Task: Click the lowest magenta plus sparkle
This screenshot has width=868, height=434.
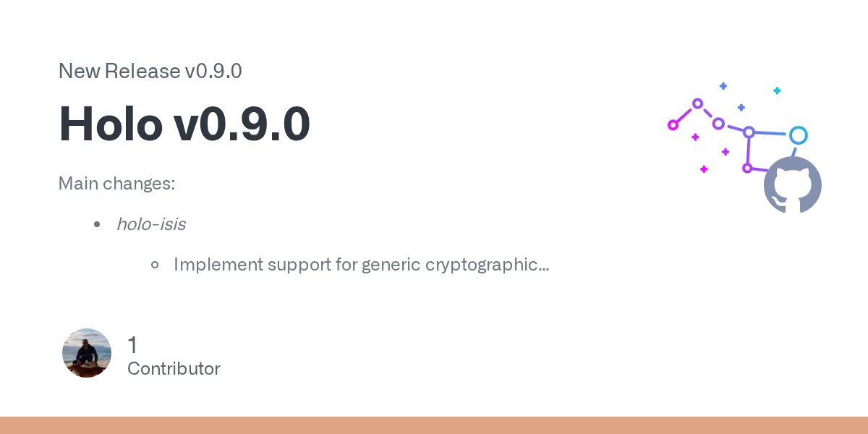Action: click(x=703, y=169)
